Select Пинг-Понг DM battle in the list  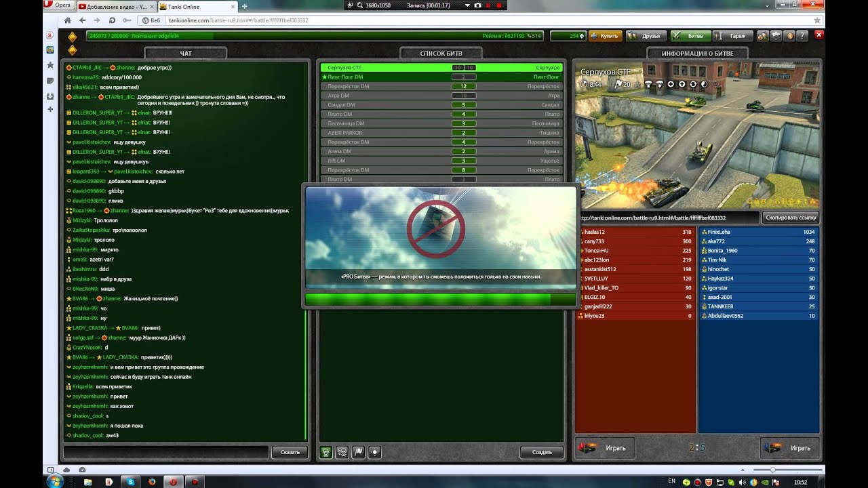(441, 77)
